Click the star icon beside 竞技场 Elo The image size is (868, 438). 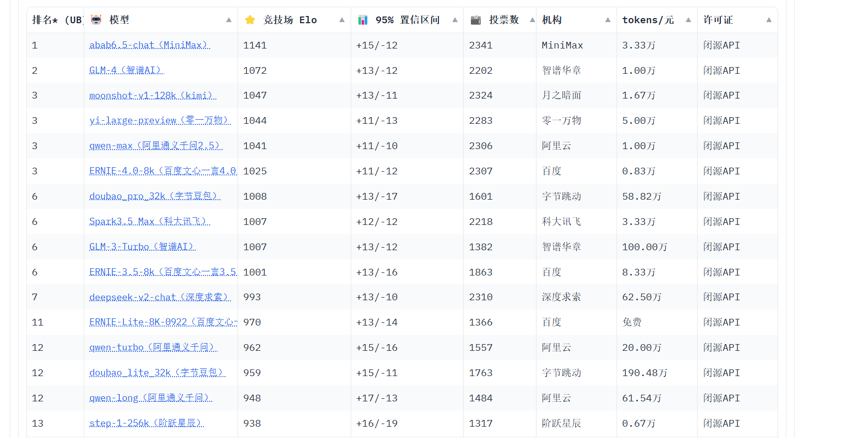(250, 20)
